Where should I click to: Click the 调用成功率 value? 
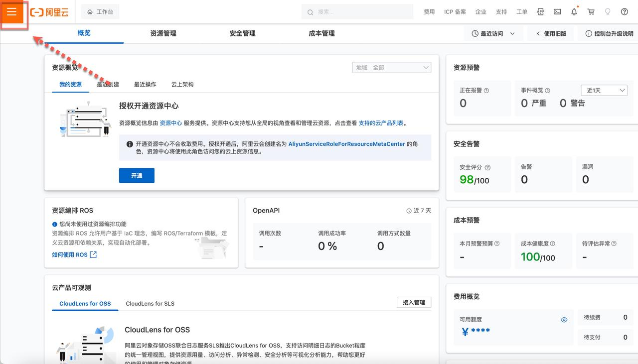327,246
